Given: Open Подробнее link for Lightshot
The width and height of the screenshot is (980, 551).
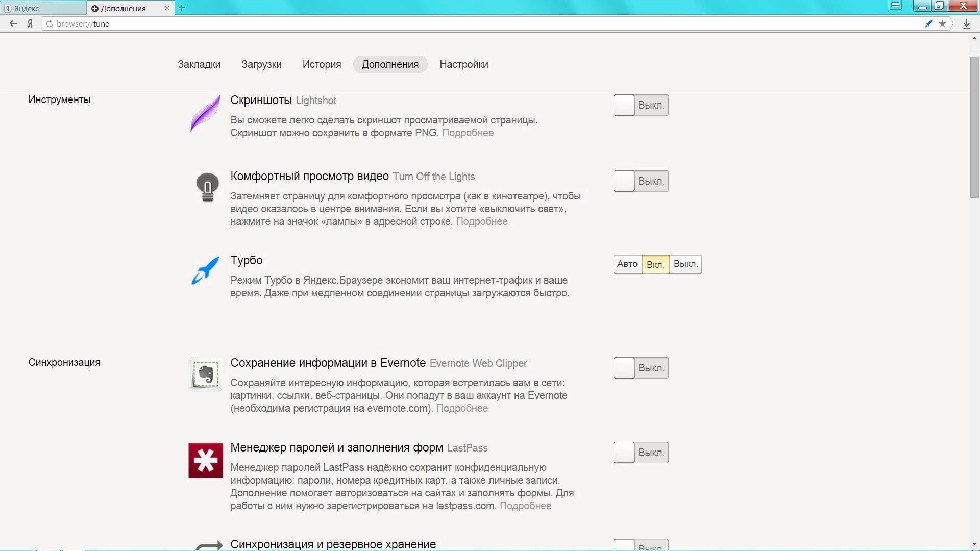Looking at the screenshot, I should pyautogui.click(x=468, y=133).
